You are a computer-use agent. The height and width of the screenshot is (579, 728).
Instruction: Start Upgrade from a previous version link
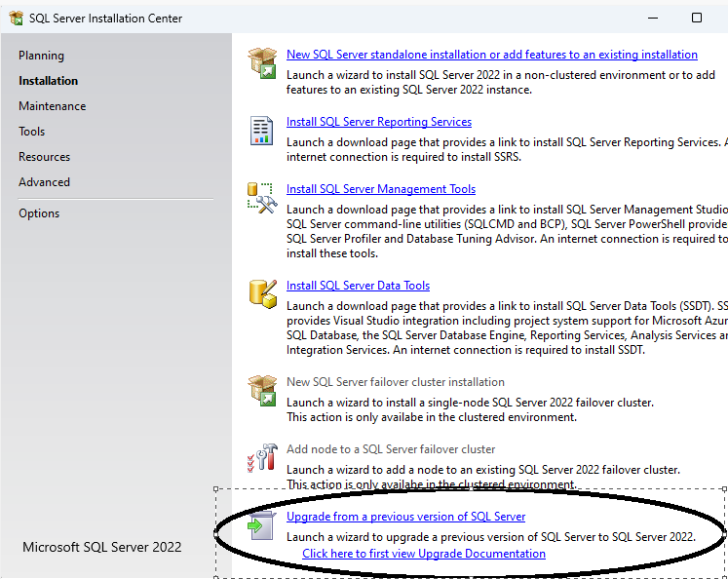[x=405, y=517]
